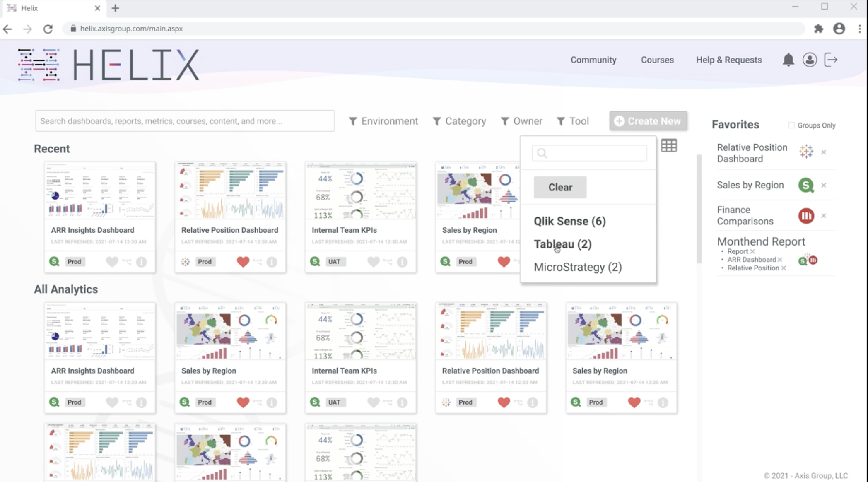The height and width of the screenshot is (482, 868).
Task: Unfavorite Relative Position Dashboard using its filled heart
Action: (x=243, y=261)
